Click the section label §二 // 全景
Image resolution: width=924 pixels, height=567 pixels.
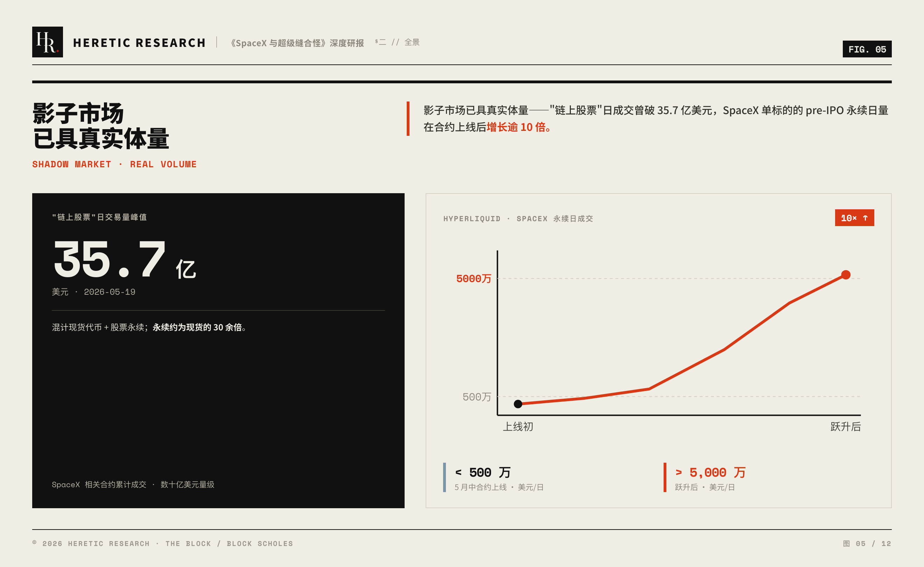coord(397,42)
